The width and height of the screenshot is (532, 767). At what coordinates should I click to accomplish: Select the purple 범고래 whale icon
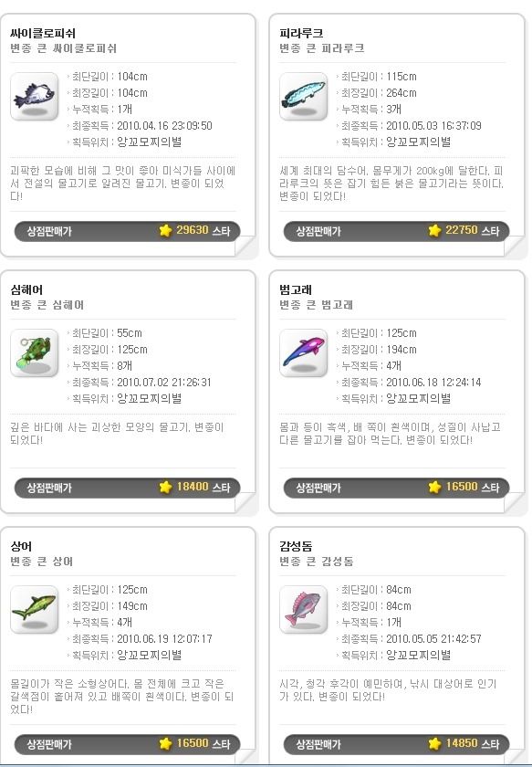tap(304, 352)
